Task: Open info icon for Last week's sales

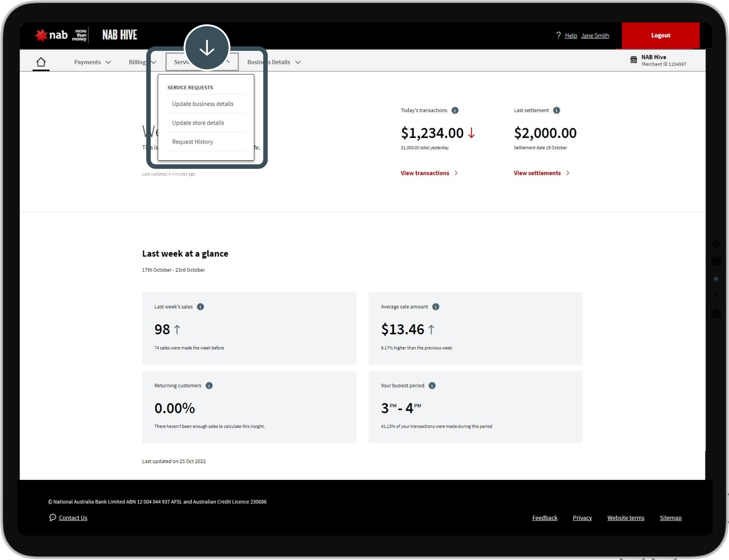Action: coord(200,307)
